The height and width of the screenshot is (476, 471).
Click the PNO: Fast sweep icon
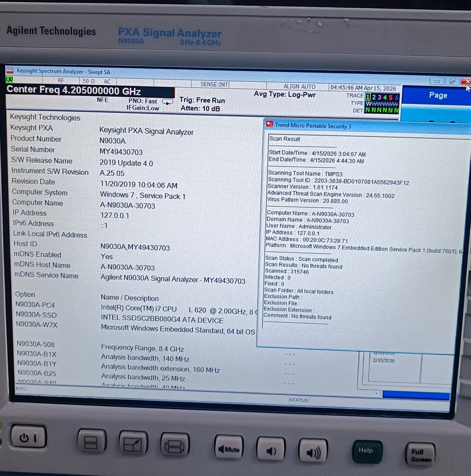167,102
